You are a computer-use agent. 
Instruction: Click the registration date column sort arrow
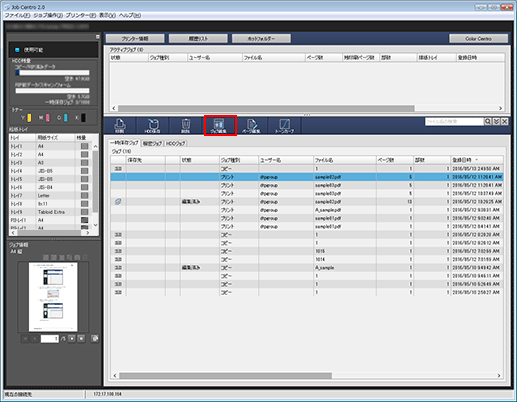pos(476,160)
